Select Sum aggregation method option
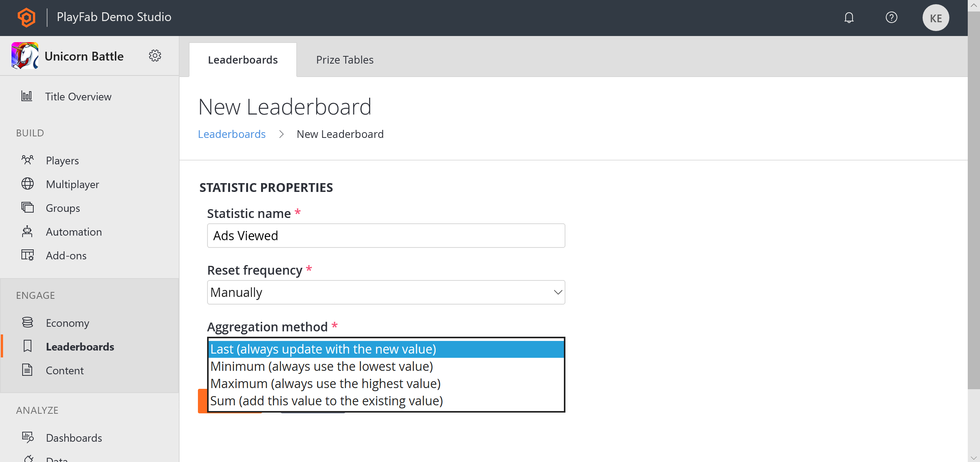 click(x=326, y=400)
